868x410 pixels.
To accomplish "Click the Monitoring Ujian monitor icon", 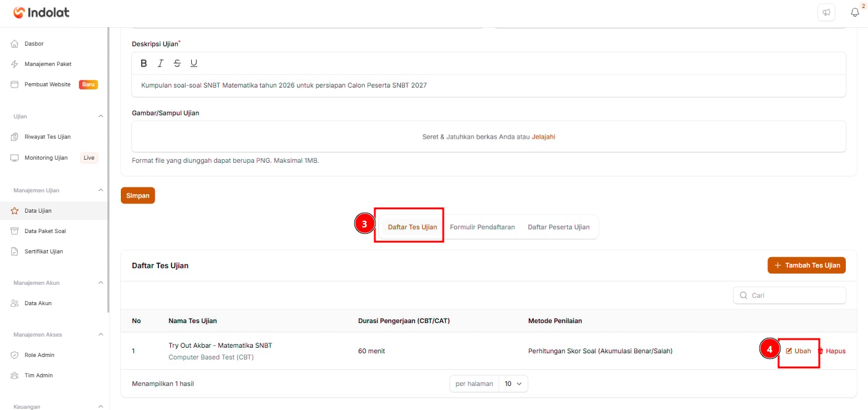I will [15, 158].
